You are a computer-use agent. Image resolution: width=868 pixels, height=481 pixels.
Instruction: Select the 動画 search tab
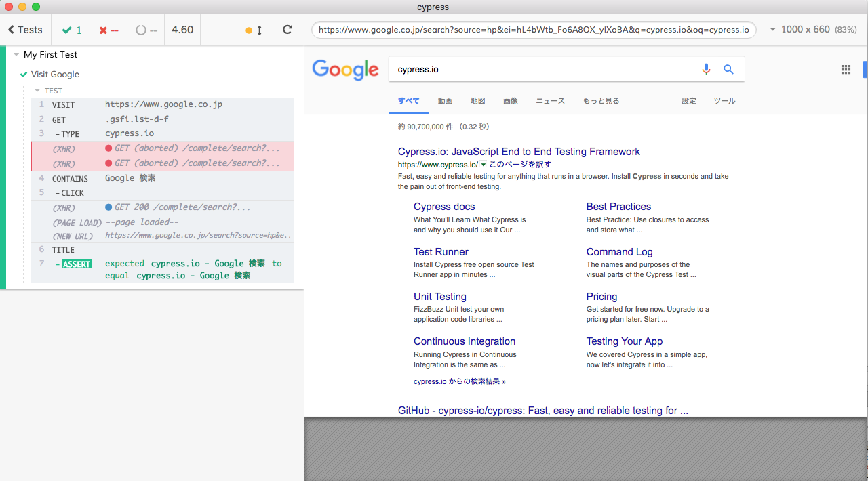tap(445, 101)
